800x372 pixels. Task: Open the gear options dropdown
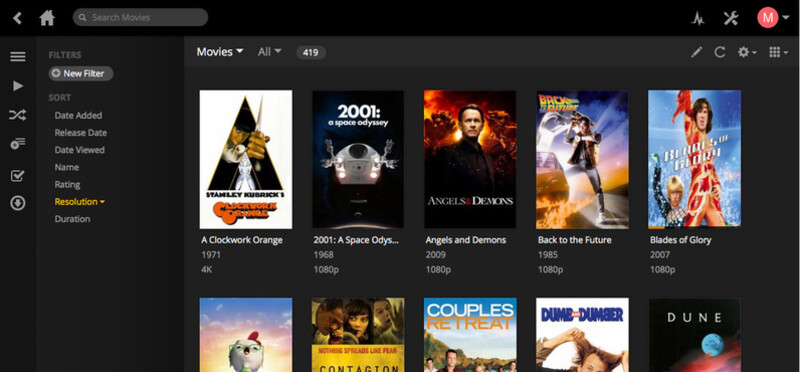(x=747, y=52)
